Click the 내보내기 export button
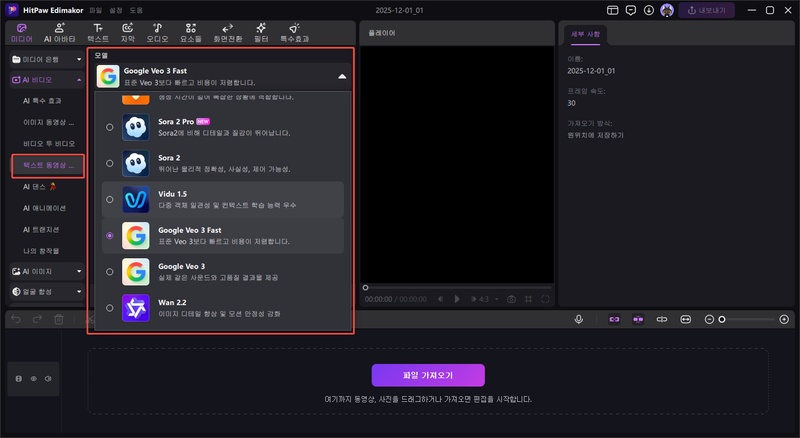Image resolution: width=800 pixels, height=438 pixels. (707, 10)
